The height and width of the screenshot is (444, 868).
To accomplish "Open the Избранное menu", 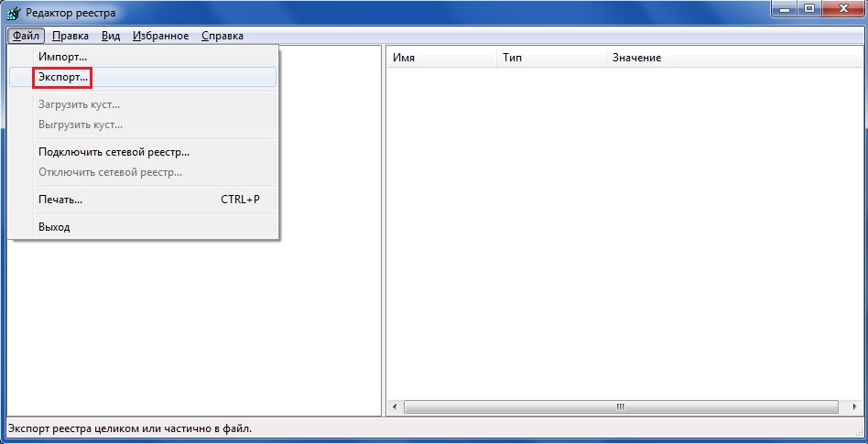I will [x=160, y=36].
